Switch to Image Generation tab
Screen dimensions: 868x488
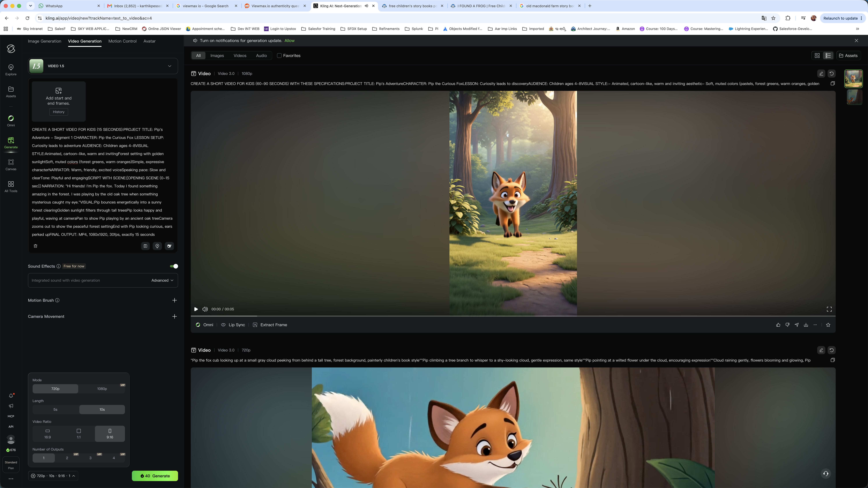point(44,41)
